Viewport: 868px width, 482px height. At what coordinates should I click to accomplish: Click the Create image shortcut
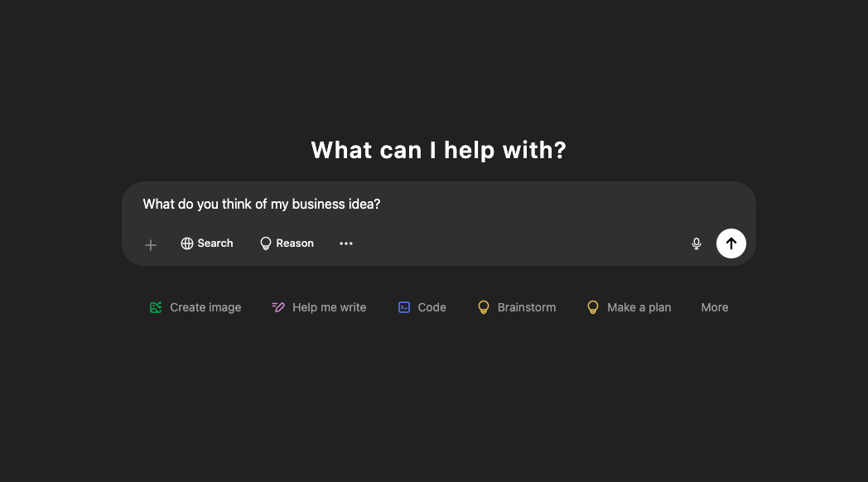(x=195, y=306)
